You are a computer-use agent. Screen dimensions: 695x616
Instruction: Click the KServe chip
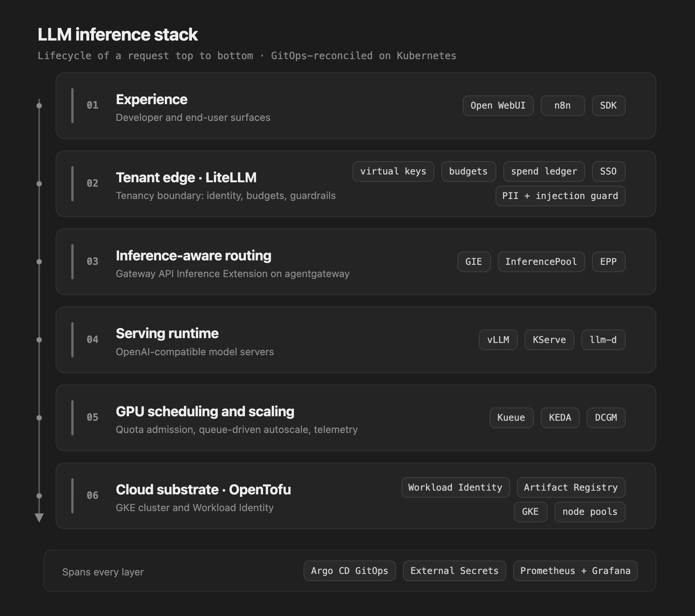[550, 340]
